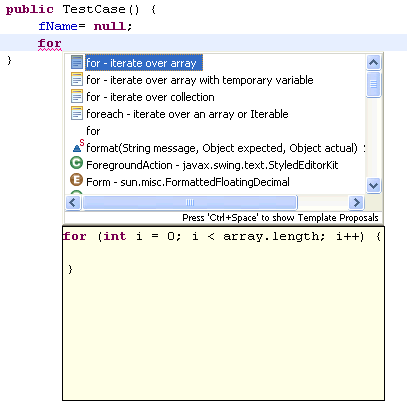
Task: Click 'TestCase()' constructor name in editor
Action: click(101, 9)
